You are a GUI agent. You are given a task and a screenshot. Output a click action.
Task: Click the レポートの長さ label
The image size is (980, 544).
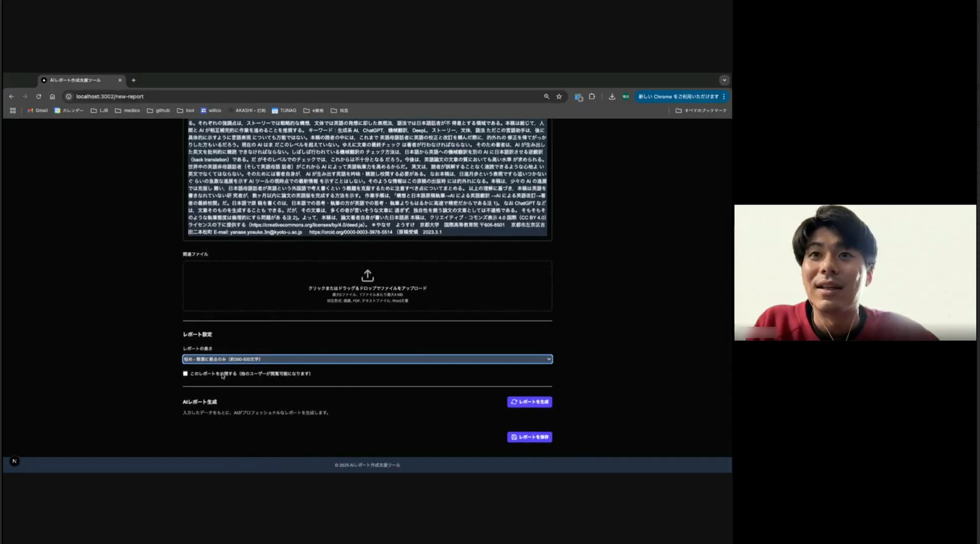[197, 349]
